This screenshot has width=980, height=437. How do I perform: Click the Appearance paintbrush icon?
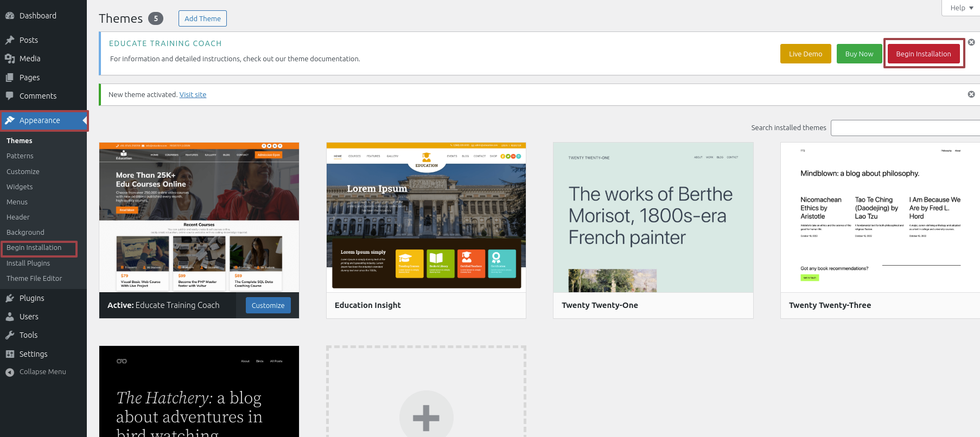click(x=10, y=120)
